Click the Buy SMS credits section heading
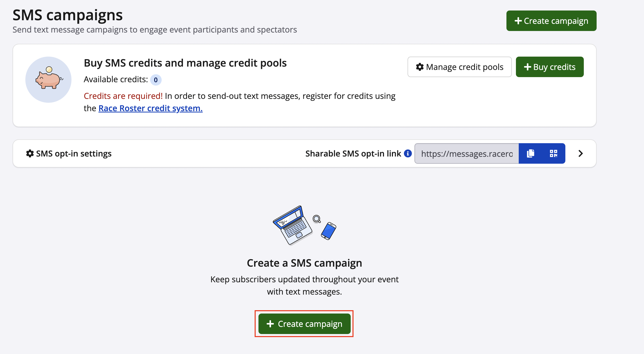Image resolution: width=644 pixels, height=354 pixels. (185, 63)
